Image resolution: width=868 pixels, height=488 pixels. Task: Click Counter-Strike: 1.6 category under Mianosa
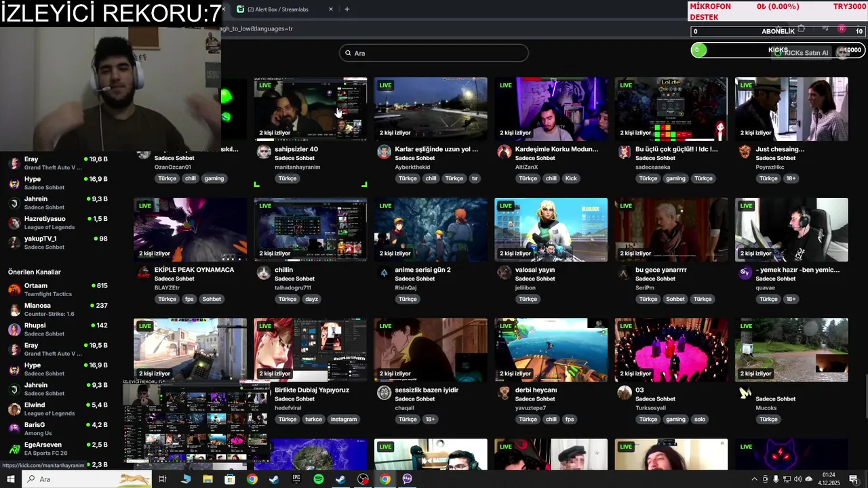(x=50, y=314)
